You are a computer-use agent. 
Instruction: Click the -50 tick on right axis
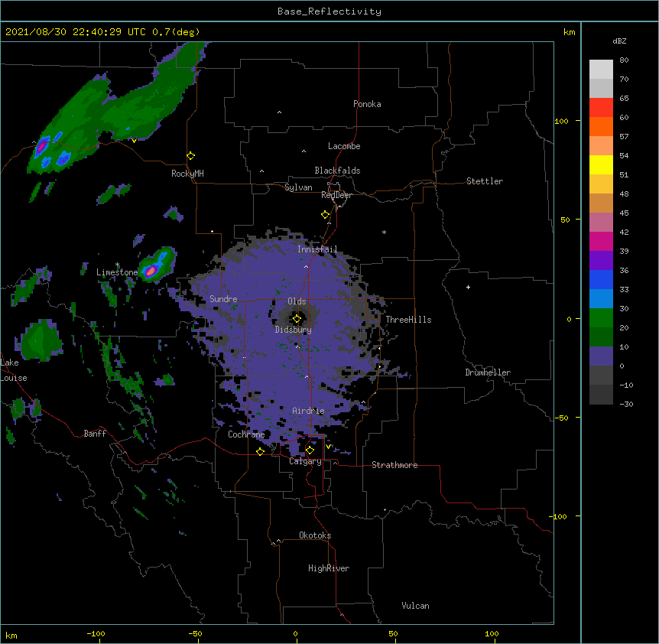point(561,418)
